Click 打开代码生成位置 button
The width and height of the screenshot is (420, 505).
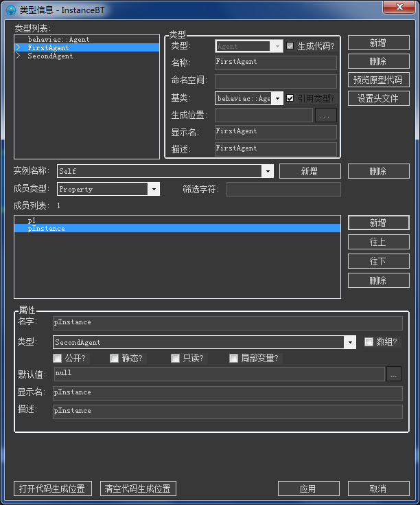[52, 489]
